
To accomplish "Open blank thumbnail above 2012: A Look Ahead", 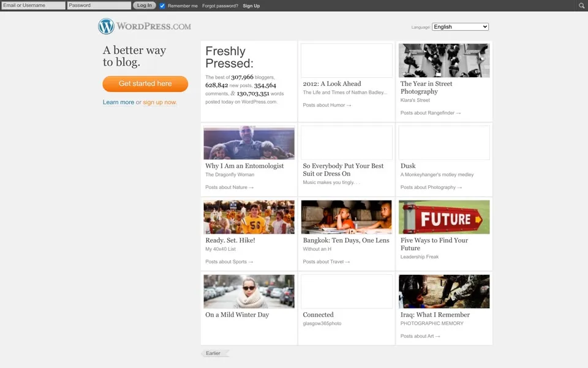I will [347, 60].
